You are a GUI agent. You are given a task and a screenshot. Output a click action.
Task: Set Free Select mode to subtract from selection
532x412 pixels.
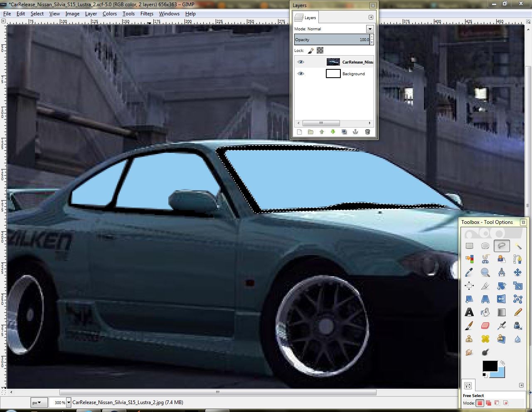[497, 403]
